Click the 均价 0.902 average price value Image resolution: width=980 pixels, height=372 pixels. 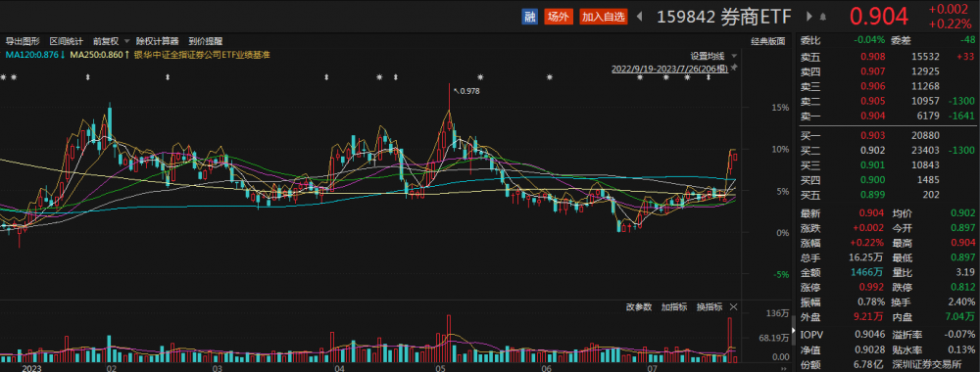click(963, 214)
